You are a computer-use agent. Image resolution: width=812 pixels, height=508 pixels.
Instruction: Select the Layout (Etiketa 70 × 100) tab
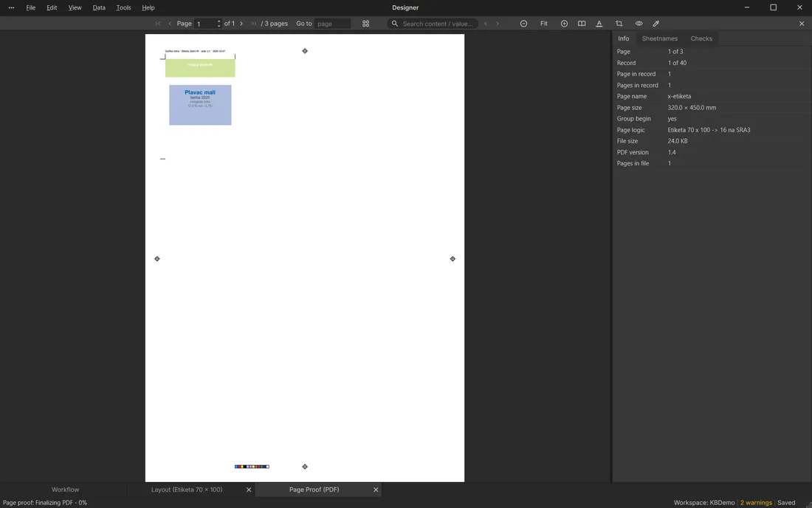pos(187,490)
